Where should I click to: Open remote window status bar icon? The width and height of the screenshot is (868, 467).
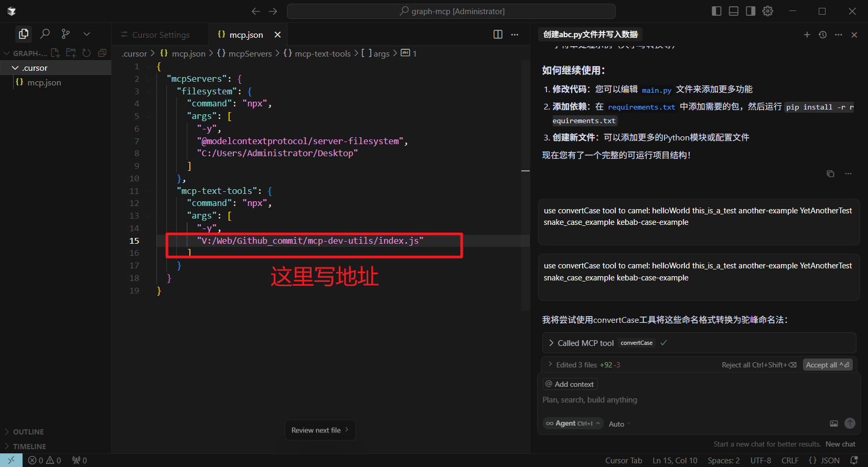(x=11, y=460)
